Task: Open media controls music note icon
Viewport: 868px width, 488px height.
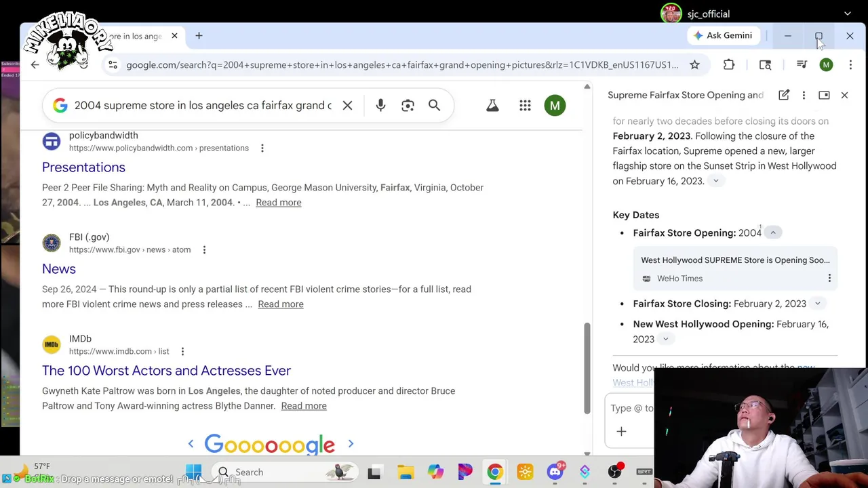Action: [x=802, y=65]
